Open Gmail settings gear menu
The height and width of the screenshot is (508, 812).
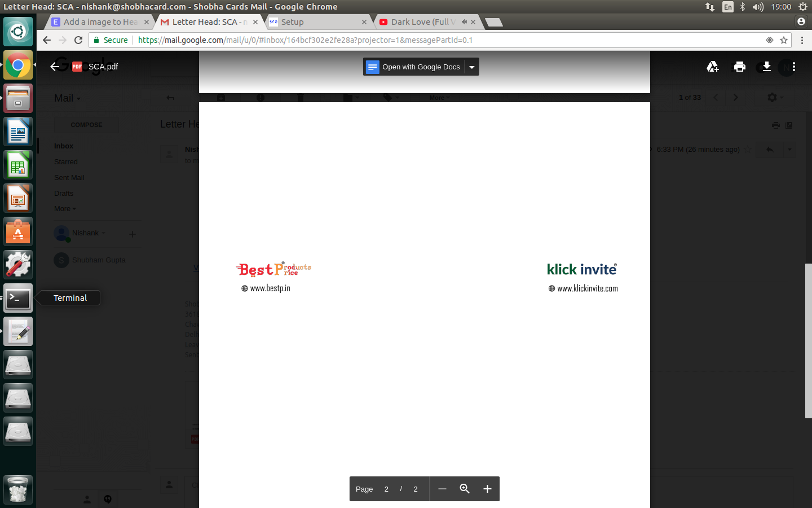pyautogui.click(x=775, y=98)
